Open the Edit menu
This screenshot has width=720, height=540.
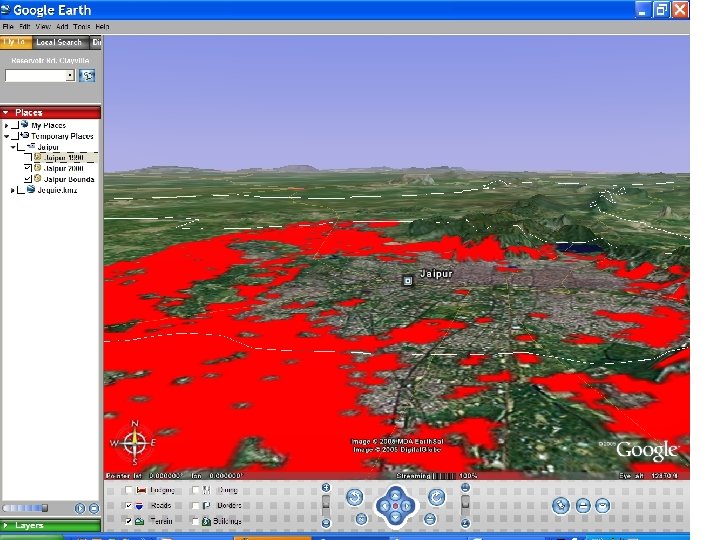click(24, 27)
